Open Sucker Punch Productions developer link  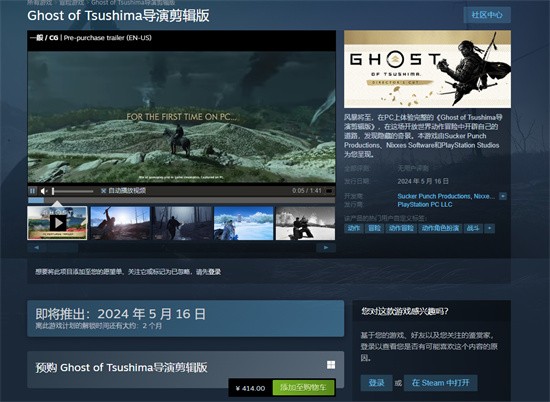434,196
